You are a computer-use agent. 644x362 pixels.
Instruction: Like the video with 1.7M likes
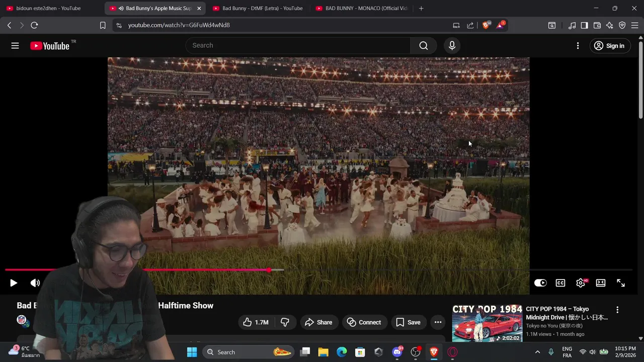click(256, 322)
